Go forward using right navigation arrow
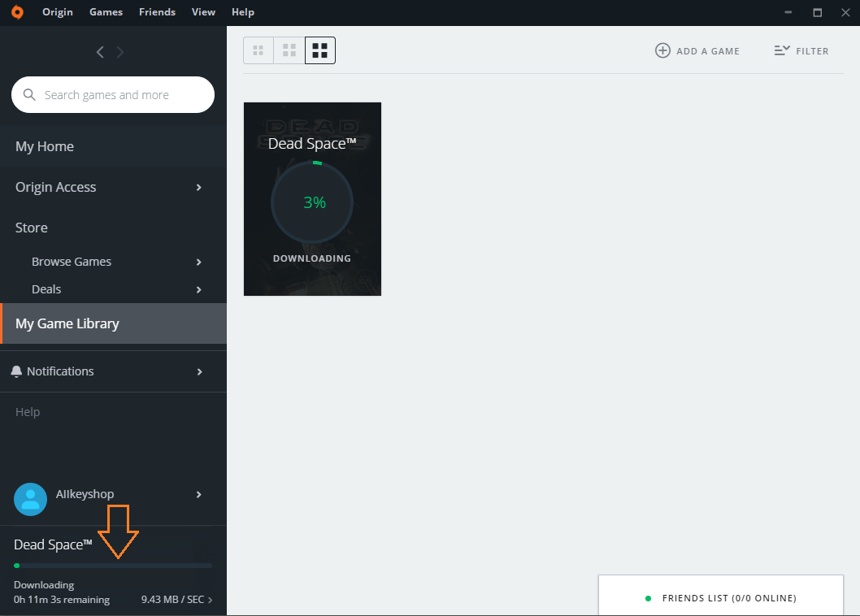Viewport: 860px width, 616px height. (120, 52)
